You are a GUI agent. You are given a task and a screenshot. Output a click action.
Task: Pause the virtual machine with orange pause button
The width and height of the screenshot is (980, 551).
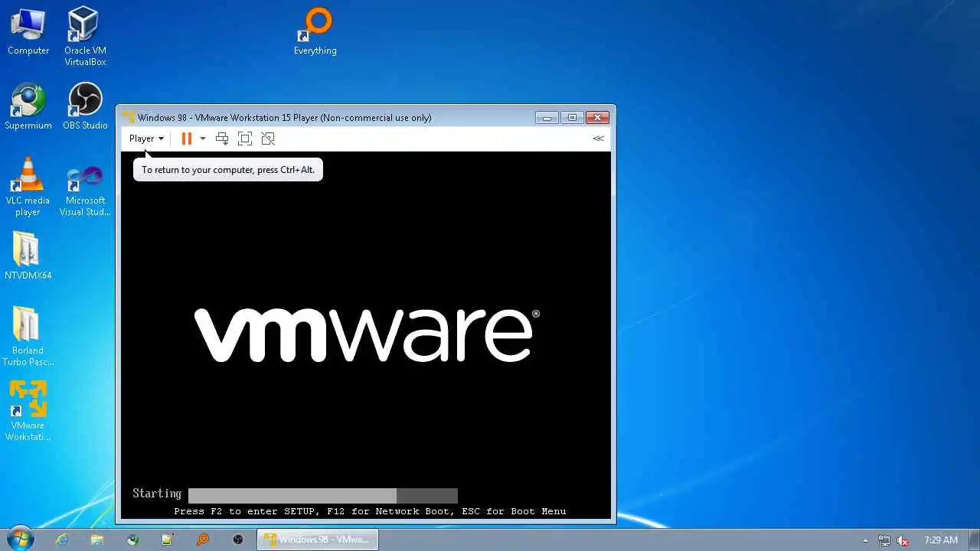[186, 139]
